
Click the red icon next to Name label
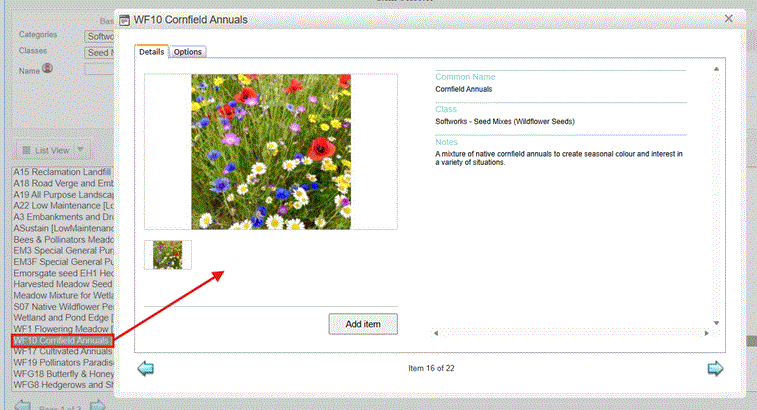point(47,68)
